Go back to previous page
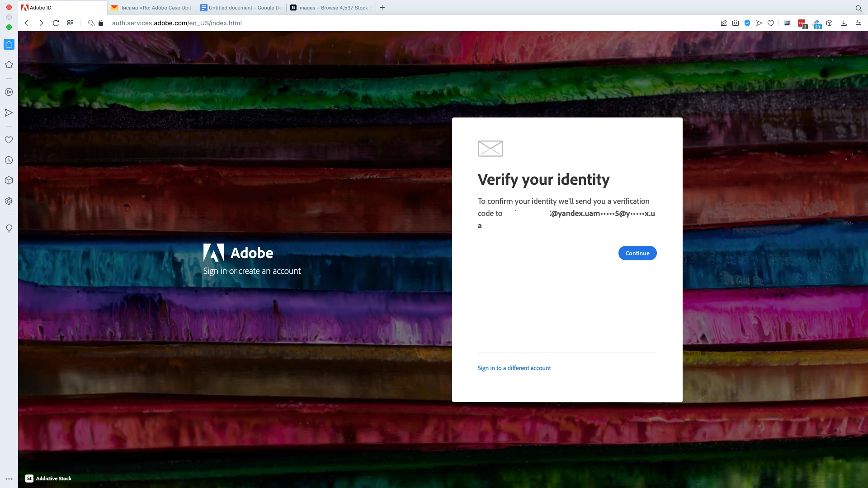 [27, 23]
